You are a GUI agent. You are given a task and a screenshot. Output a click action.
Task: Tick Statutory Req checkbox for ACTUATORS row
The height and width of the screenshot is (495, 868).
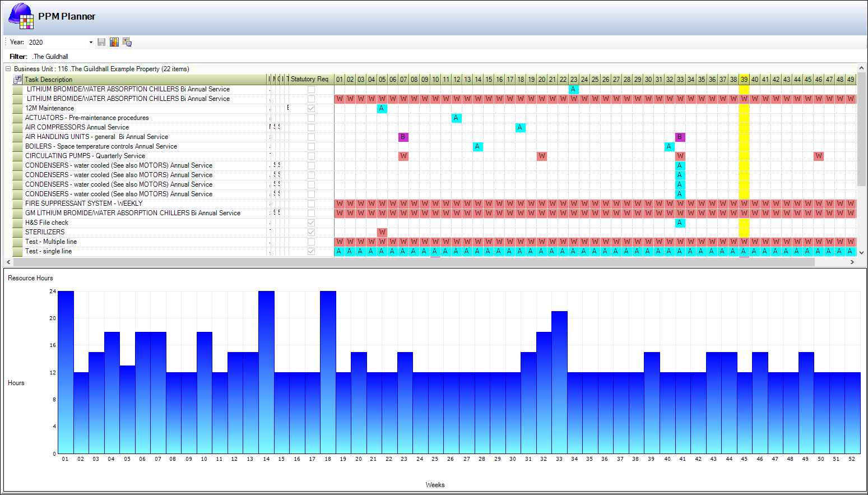click(x=311, y=118)
